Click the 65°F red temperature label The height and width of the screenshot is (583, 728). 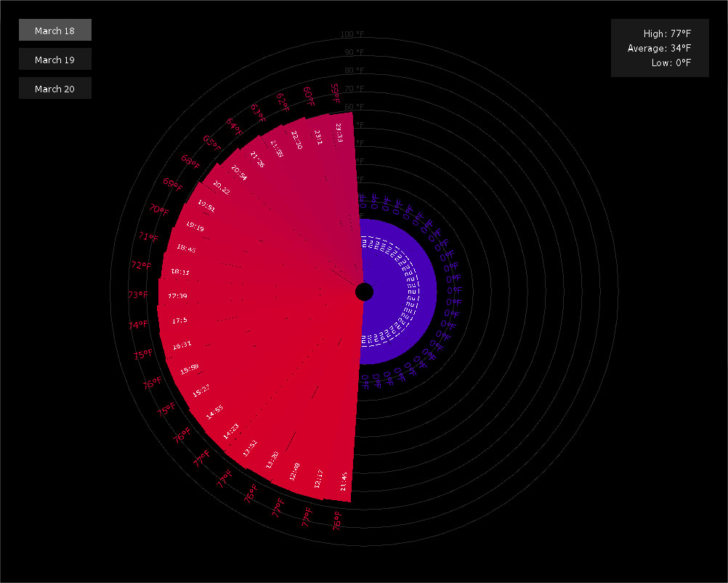click(211, 141)
